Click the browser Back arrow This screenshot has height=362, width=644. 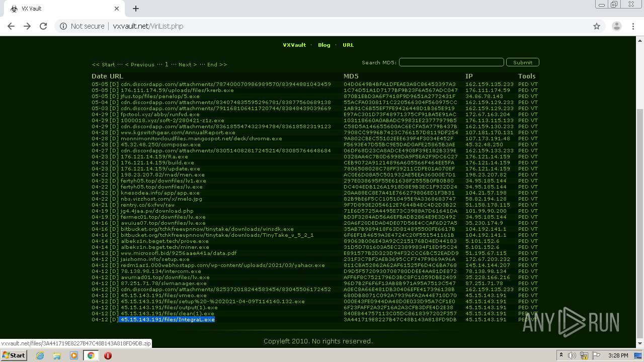11,26
